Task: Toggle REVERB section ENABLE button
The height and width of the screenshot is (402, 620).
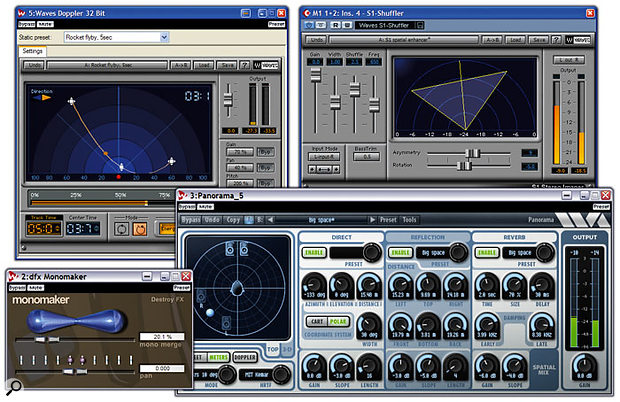Action: click(487, 253)
